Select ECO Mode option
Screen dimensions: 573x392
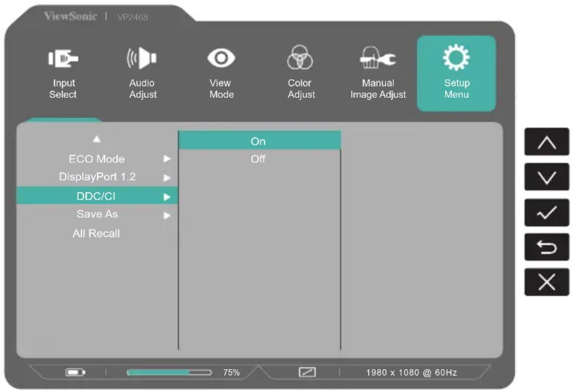coord(97,159)
